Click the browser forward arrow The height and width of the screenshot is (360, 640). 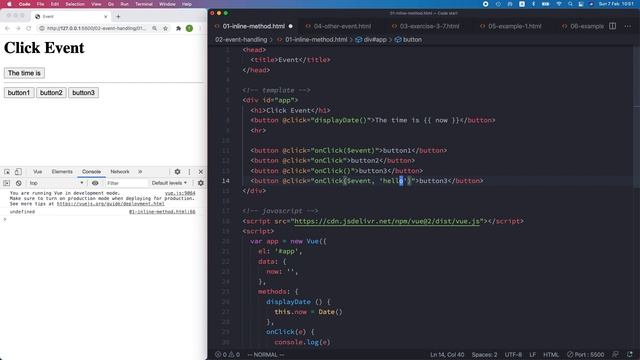coord(18,28)
